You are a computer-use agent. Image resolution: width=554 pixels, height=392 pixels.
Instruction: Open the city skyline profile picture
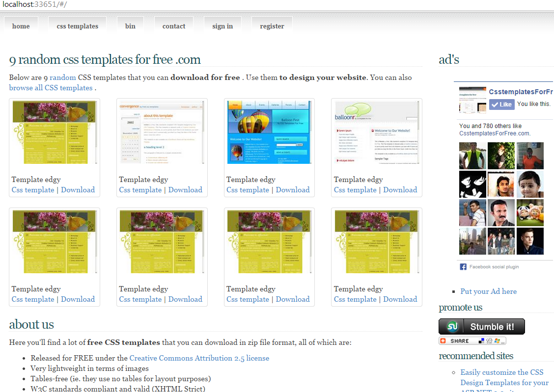pyautogui.click(x=473, y=241)
